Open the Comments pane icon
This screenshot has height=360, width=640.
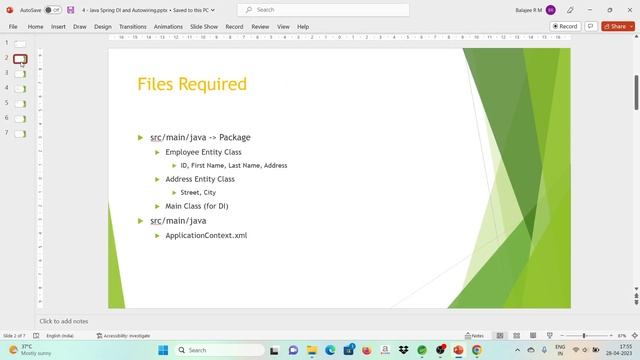591,26
